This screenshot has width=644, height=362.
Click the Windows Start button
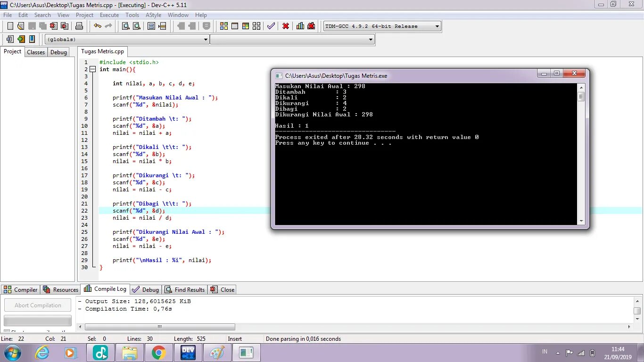pos(12,352)
